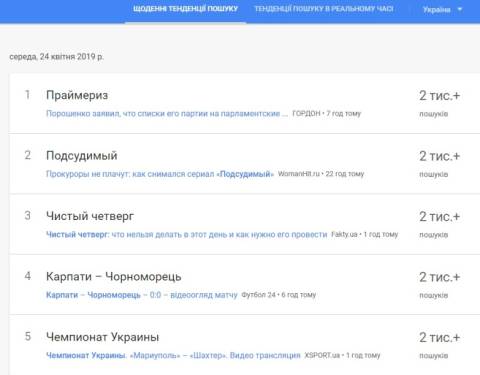The height and width of the screenshot is (375, 480).
Task: Open WomanHit.ru article about сериал Подсудимый
Action: click(x=160, y=174)
